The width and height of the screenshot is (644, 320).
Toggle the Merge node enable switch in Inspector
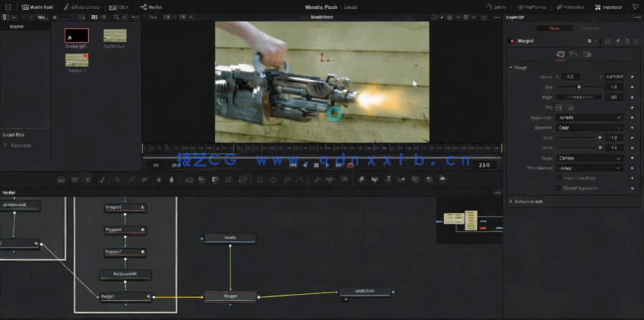point(512,41)
